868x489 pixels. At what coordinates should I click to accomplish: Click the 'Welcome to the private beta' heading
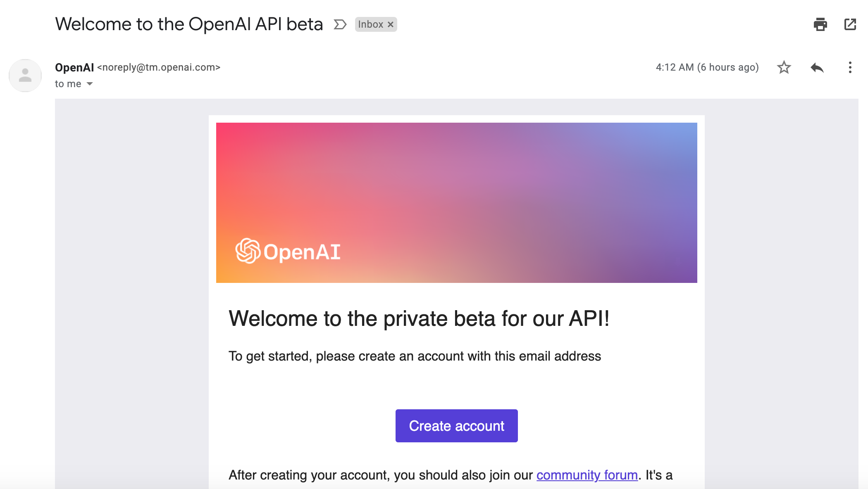tap(419, 318)
